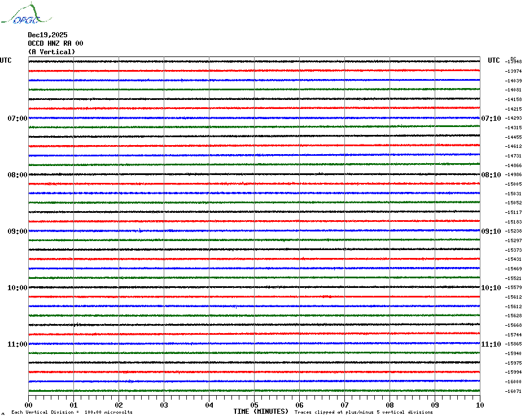Select the 11:10 label on right side
This screenshot has height=420, width=525.
(x=491, y=344)
